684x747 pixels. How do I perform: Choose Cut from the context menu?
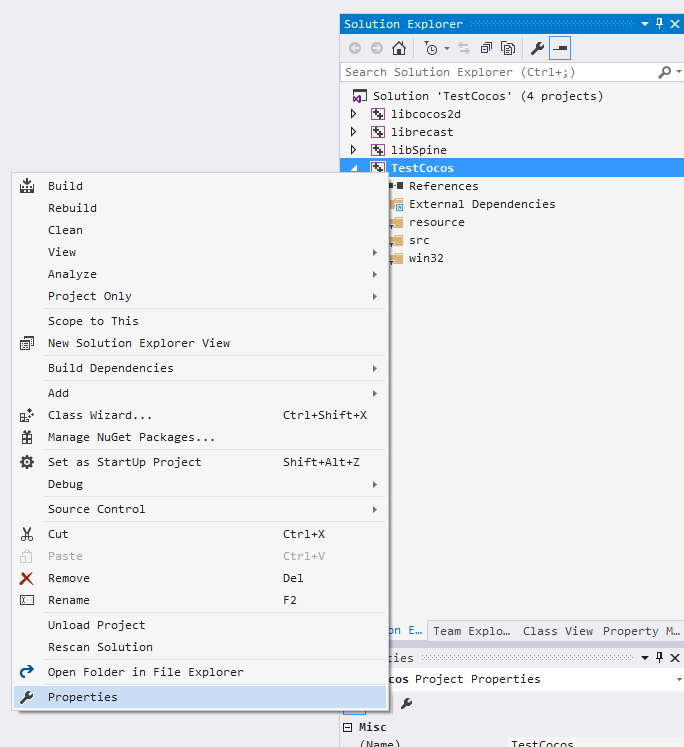pyautogui.click(x=200, y=534)
